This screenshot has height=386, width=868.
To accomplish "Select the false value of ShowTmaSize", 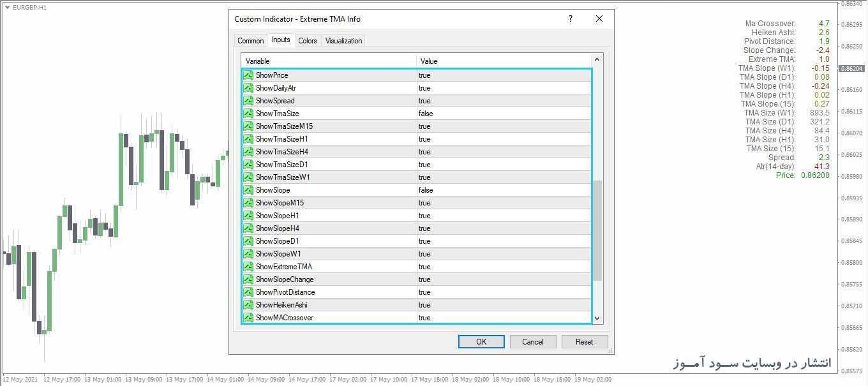I will [426, 114].
